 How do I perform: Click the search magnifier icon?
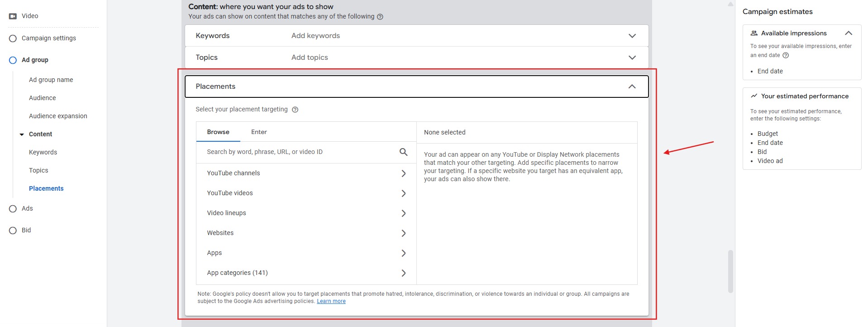403,152
